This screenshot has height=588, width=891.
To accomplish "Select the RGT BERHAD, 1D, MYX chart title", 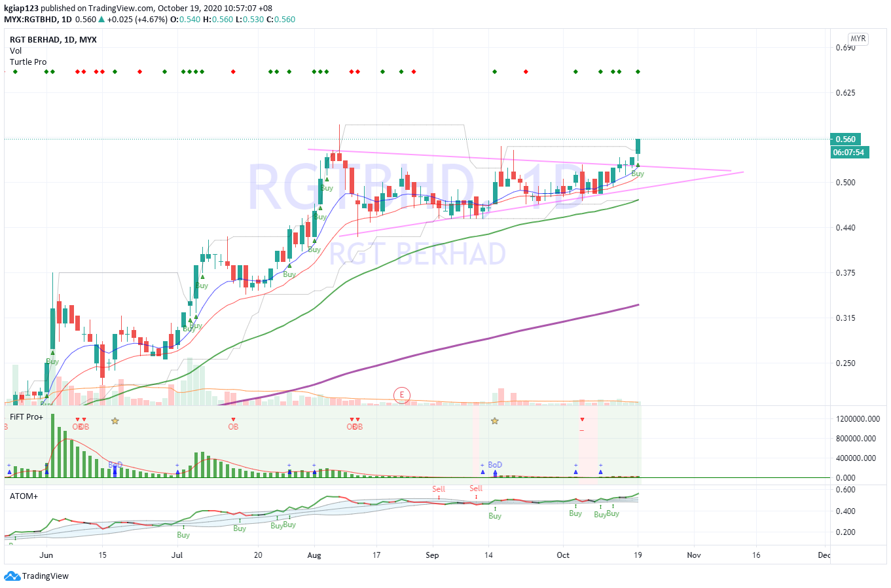I will [x=53, y=40].
